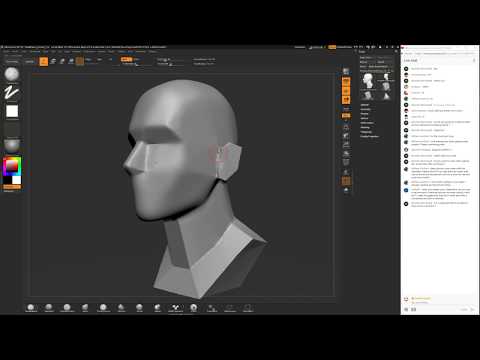Open the Document menu in the ZBrush menu bar

35,52
